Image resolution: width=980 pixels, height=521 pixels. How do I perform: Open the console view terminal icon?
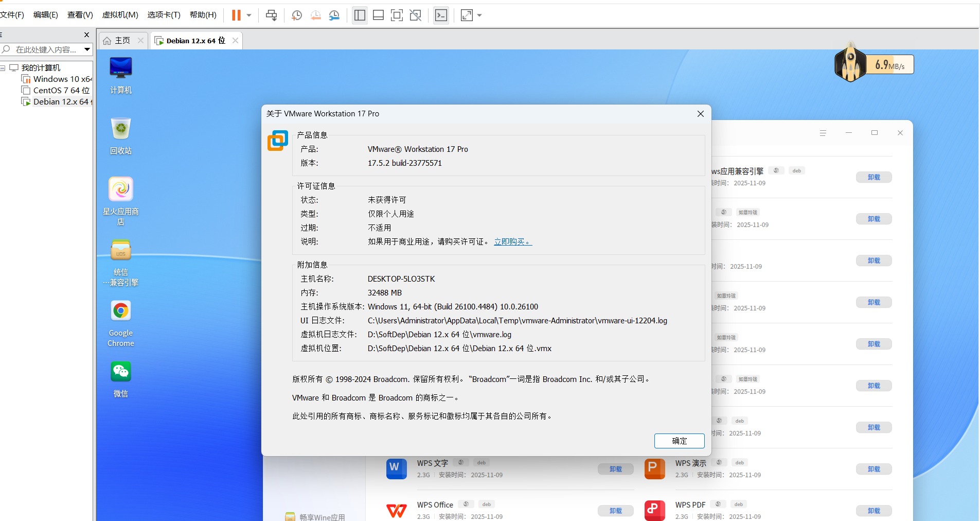tap(441, 15)
